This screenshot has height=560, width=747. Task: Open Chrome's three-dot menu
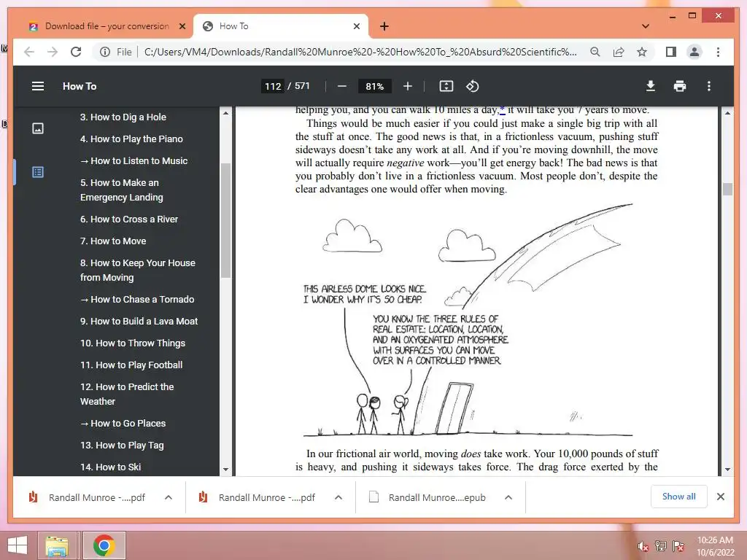718,52
